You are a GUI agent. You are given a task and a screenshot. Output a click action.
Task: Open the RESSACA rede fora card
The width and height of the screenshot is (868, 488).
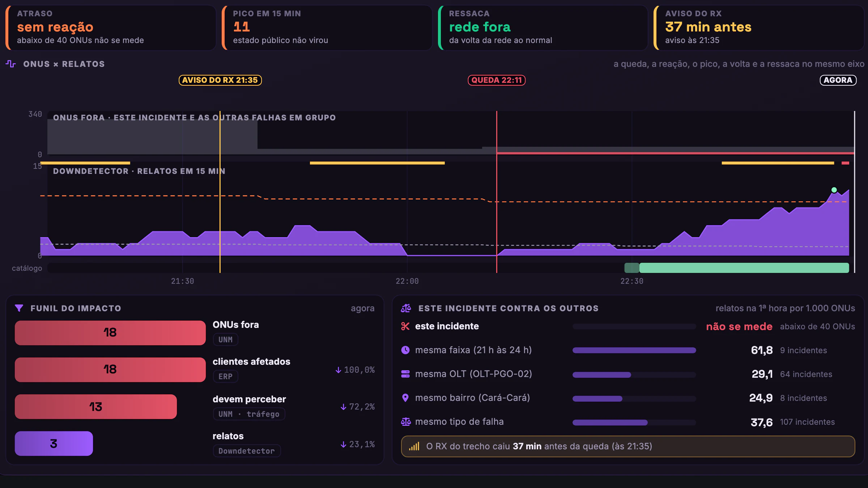[x=543, y=28]
